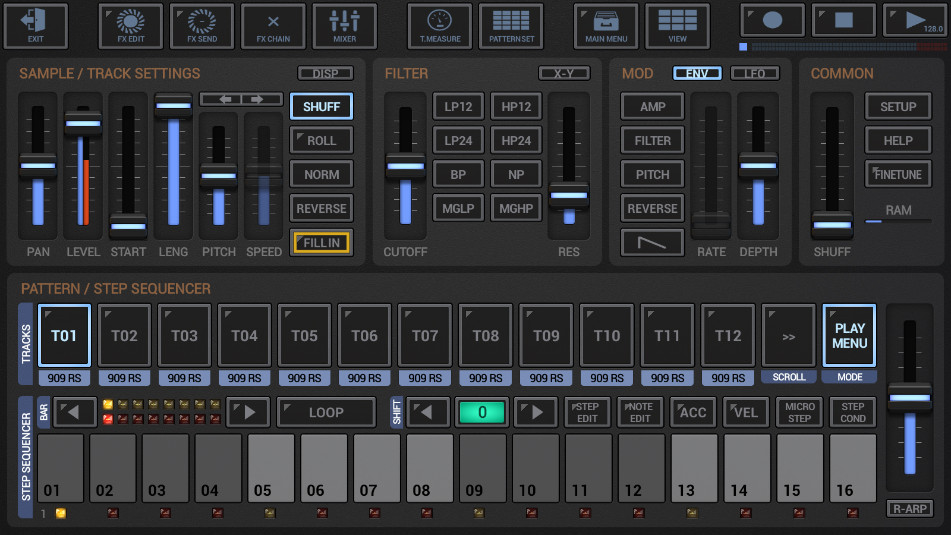Shift pattern left with arrow
Image resolution: width=951 pixels, height=535 pixels.
428,412
